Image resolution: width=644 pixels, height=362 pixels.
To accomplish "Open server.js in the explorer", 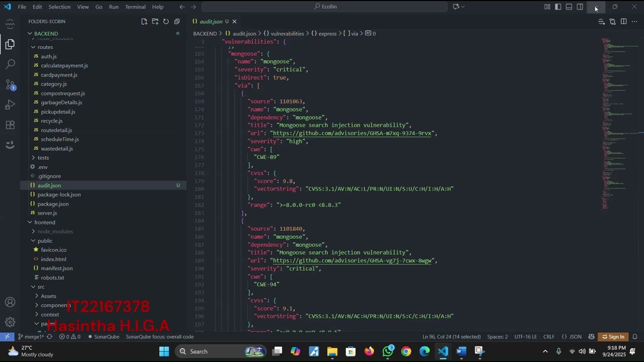I will point(47,213).
